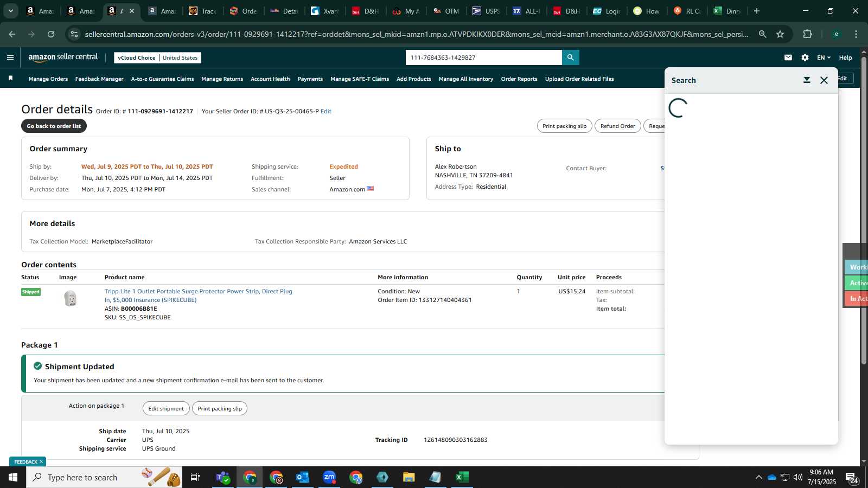Open Account Health menu item

(270, 79)
